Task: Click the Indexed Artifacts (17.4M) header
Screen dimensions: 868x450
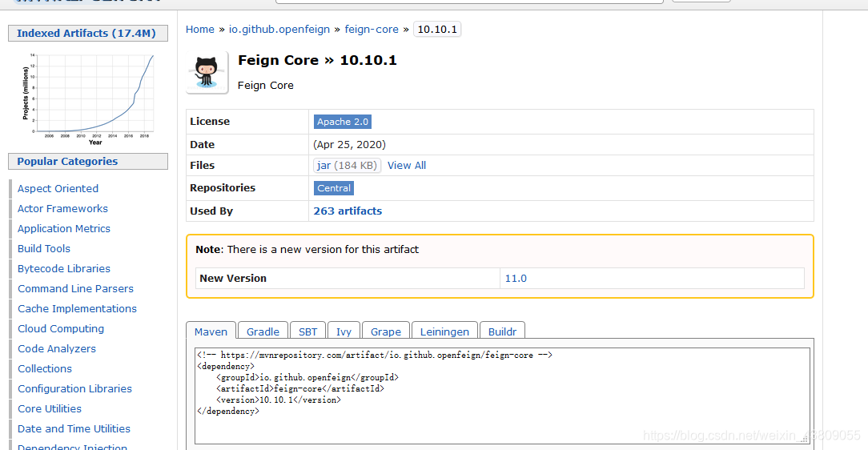Action: [x=86, y=33]
